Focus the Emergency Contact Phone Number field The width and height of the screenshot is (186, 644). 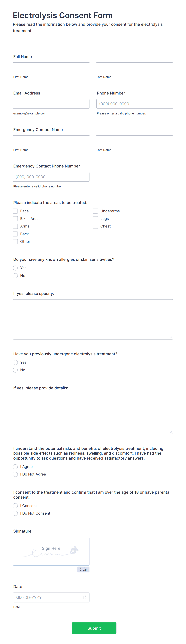pyautogui.click(x=51, y=176)
